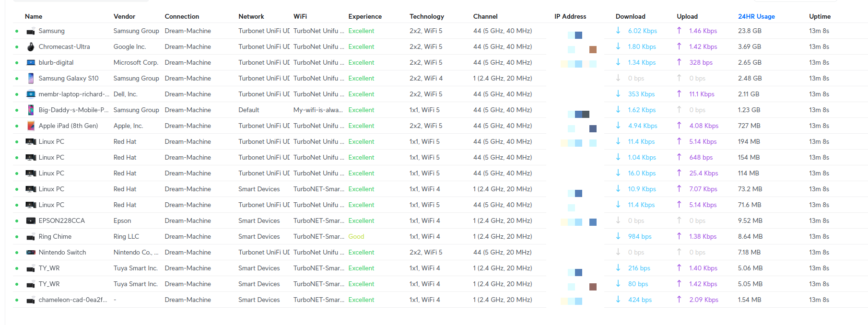Screen dimensions: 868x325
Task: Click the 23.8 GB usage value
Action: click(x=750, y=31)
